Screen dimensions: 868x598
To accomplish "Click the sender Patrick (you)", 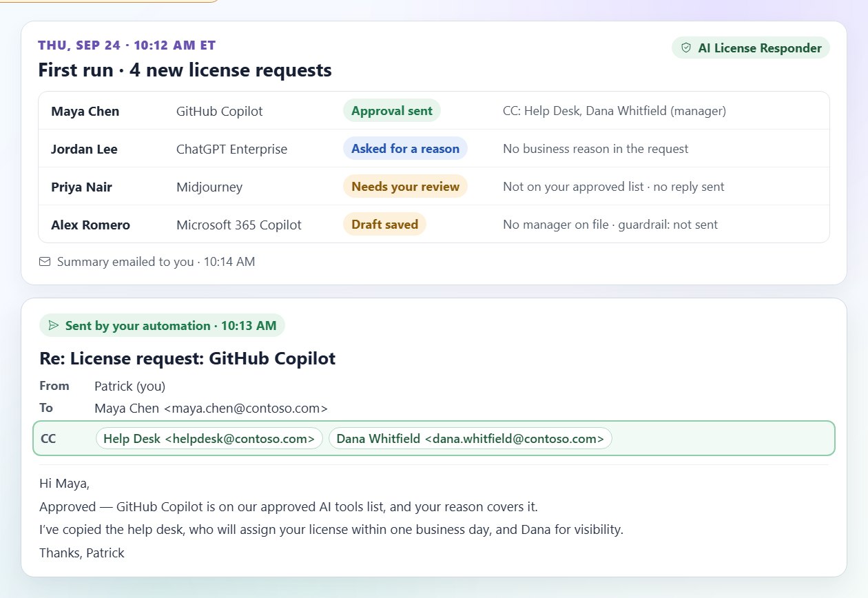I will 130,386.
